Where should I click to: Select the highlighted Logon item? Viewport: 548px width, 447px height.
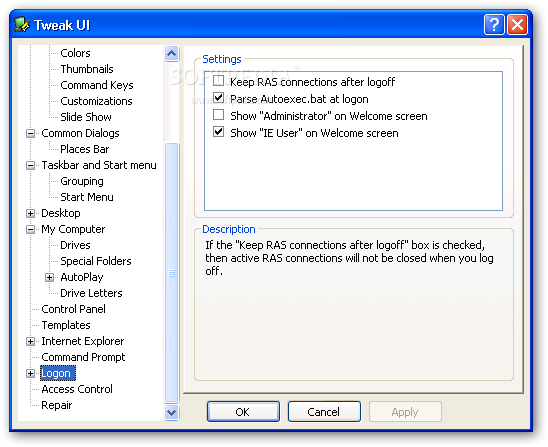point(58,373)
